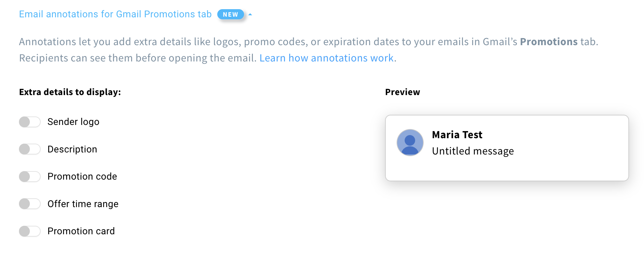Image resolution: width=644 pixels, height=256 pixels.
Task: Click the Offer time range label text
Action: click(x=83, y=204)
